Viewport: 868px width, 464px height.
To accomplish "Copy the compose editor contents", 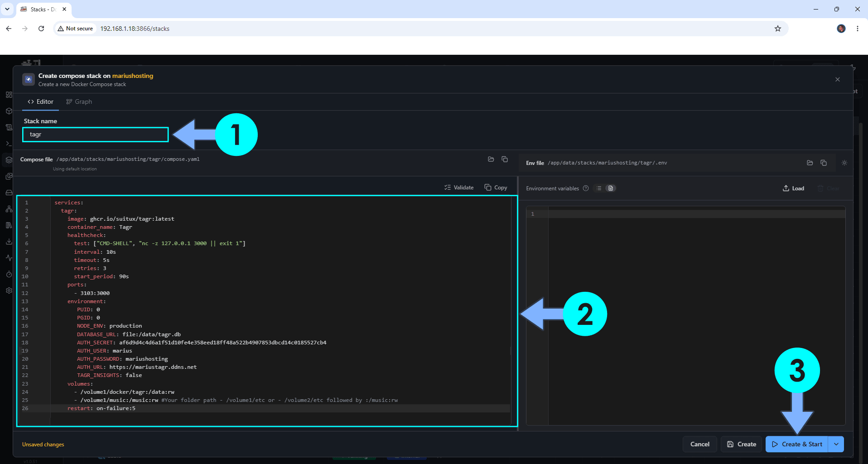I will click(x=496, y=188).
